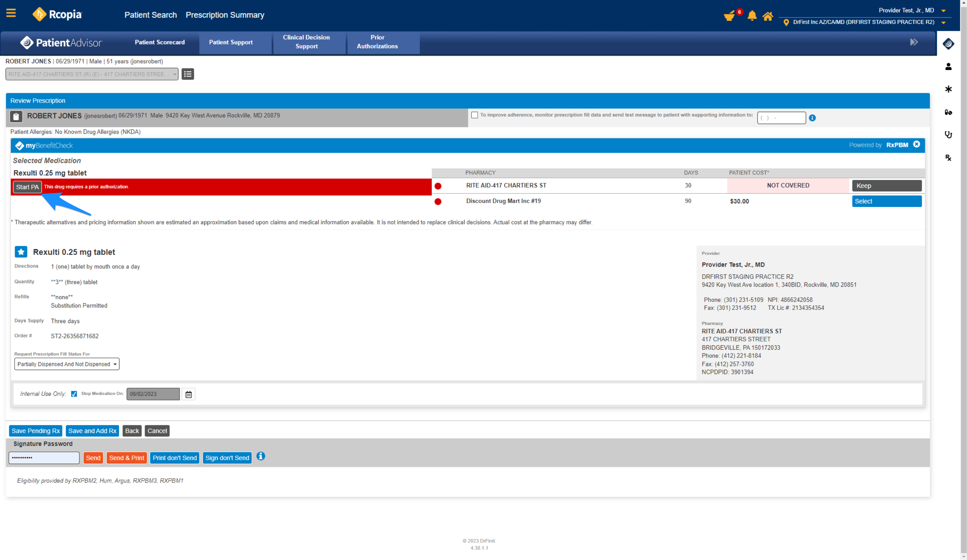Go to home via house icon
The width and height of the screenshot is (967, 560).
pos(768,16)
